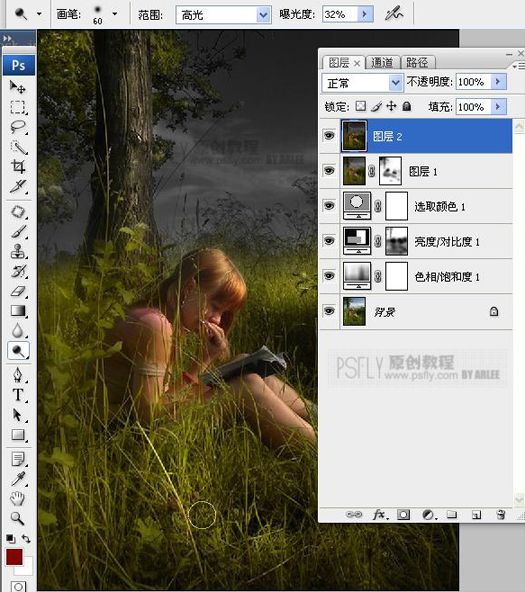Select the Crop tool
The height and width of the screenshot is (592, 525).
pyautogui.click(x=18, y=166)
